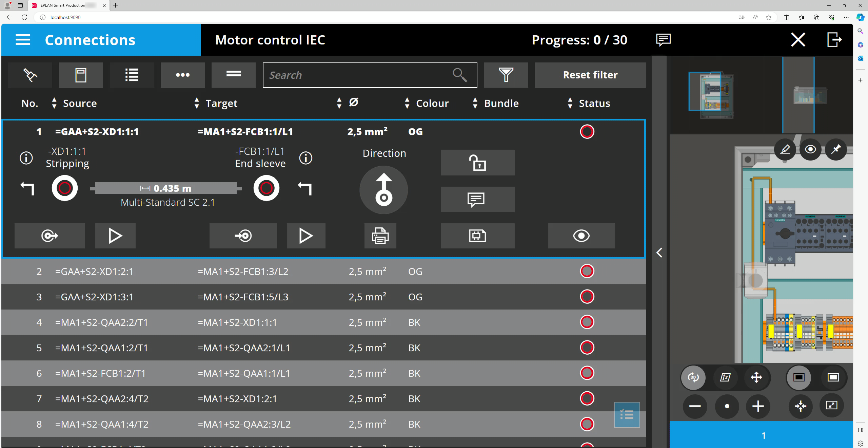Zoom in the 3D view with plus

tap(758, 406)
